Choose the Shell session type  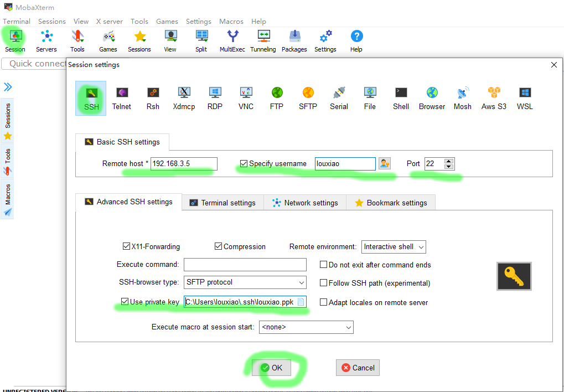click(x=401, y=98)
